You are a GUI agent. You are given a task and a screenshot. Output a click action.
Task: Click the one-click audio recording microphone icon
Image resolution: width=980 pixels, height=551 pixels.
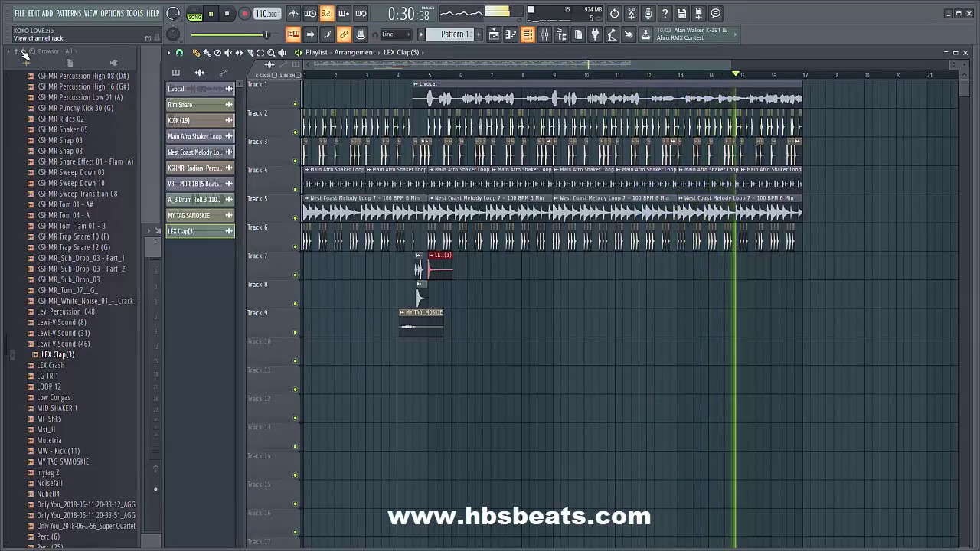[x=648, y=14]
